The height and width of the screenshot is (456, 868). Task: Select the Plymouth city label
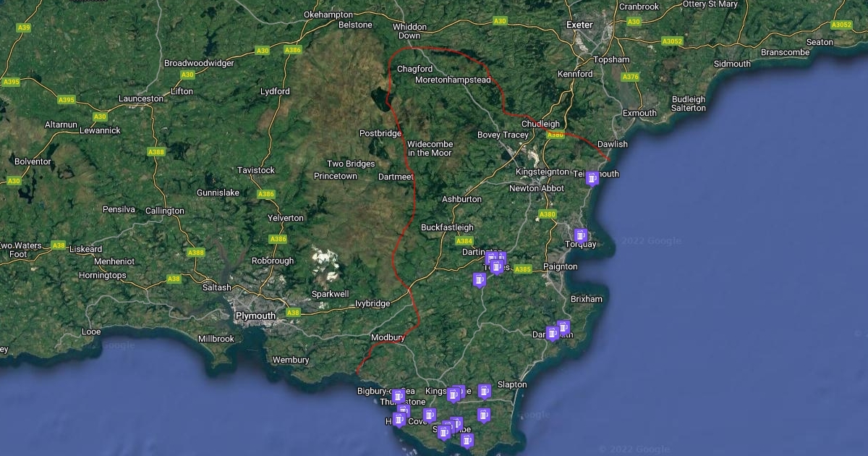tap(255, 316)
